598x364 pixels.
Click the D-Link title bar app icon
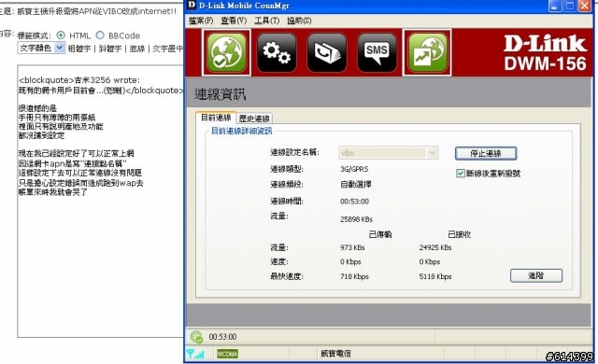192,6
